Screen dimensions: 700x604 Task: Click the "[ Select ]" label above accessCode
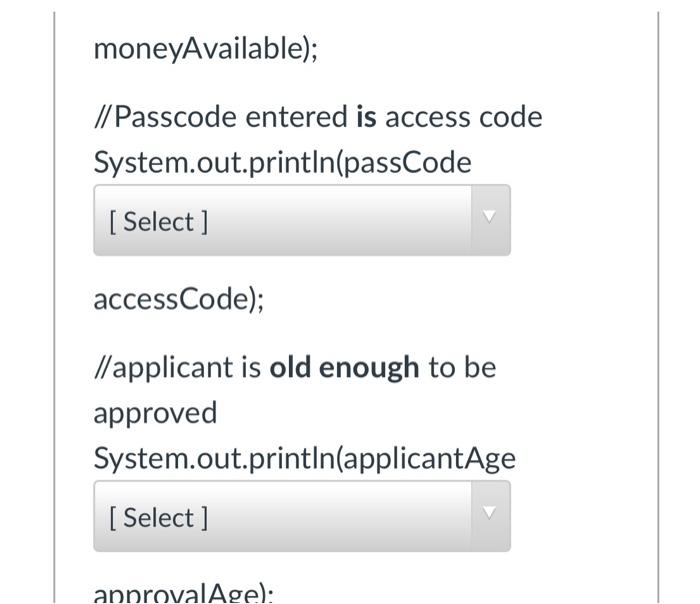159,221
